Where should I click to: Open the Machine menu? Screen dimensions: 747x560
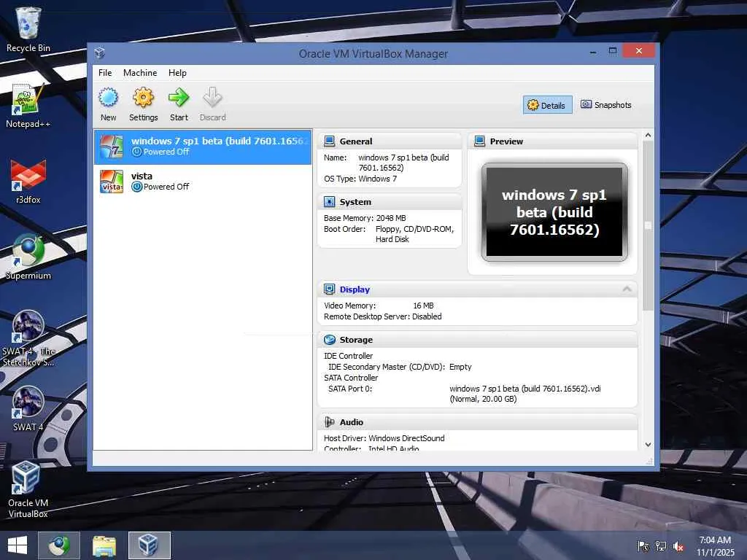click(x=140, y=73)
